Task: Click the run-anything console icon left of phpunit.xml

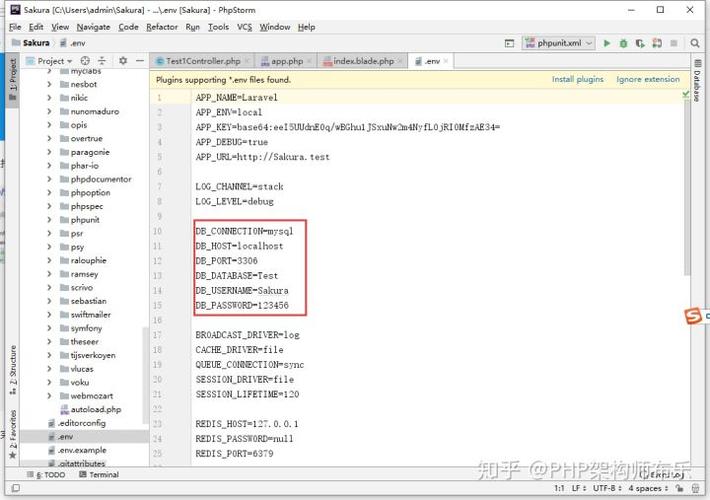Action: (x=509, y=43)
